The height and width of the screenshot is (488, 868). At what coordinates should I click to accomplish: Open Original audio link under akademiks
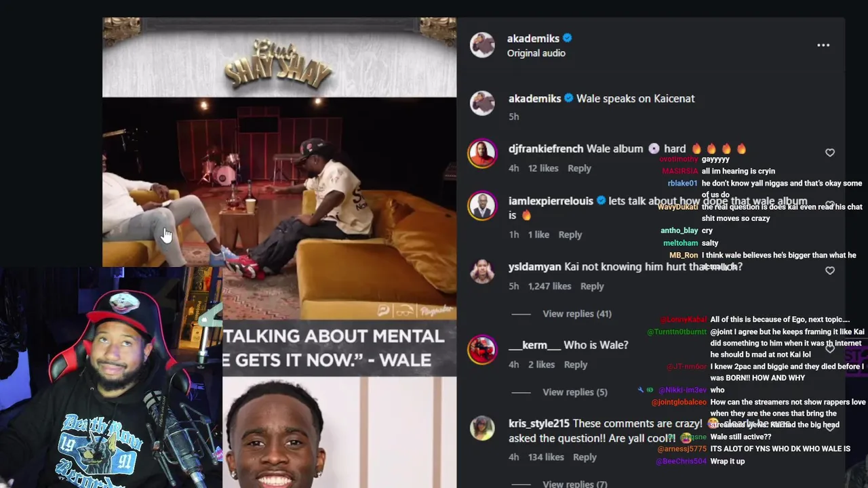click(x=536, y=53)
